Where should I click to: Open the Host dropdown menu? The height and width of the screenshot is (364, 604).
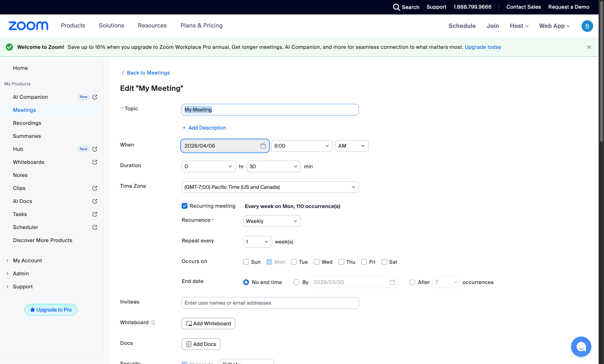pyautogui.click(x=519, y=26)
